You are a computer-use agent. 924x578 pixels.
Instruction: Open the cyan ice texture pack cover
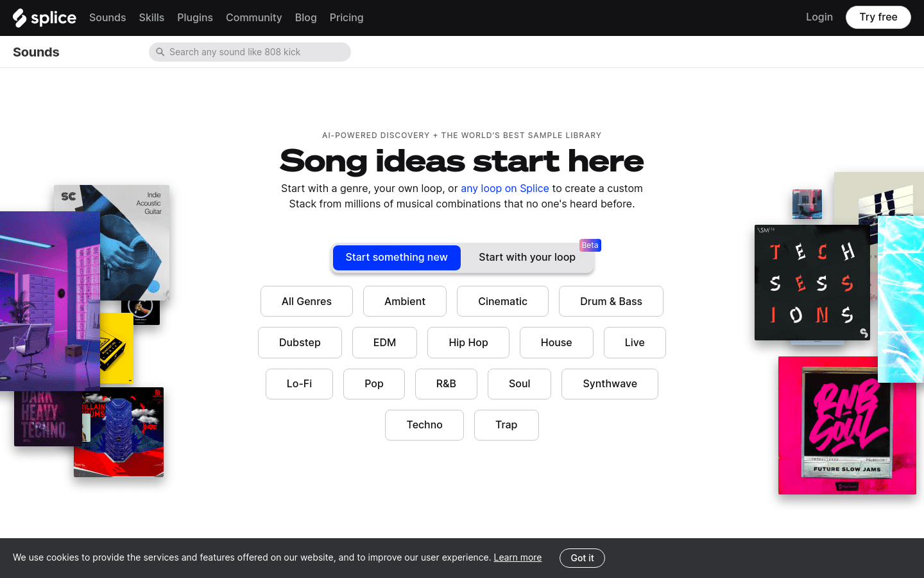pyautogui.click(x=901, y=299)
